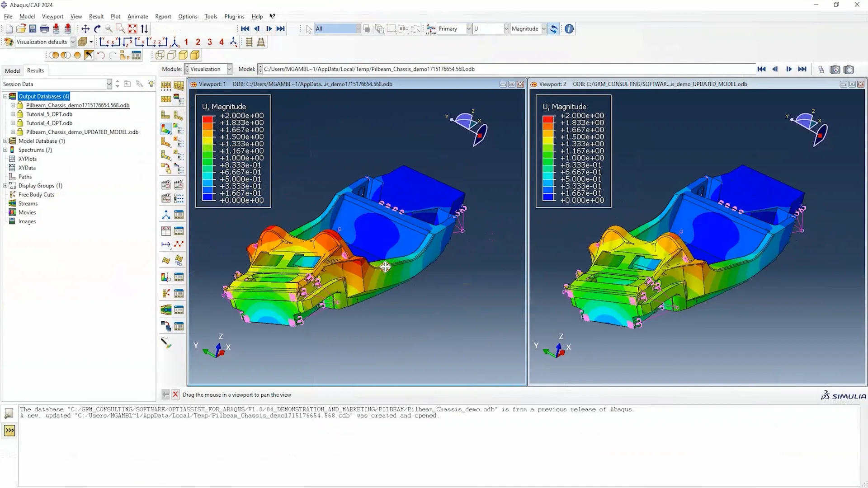868x488 pixels.
Task: Switch to the Results tab
Action: tap(35, 70)
